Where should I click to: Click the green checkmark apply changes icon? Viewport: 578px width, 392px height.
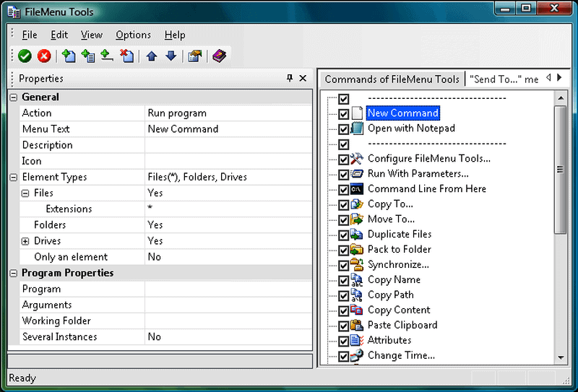pyautogui.click(x=25, y=56)
